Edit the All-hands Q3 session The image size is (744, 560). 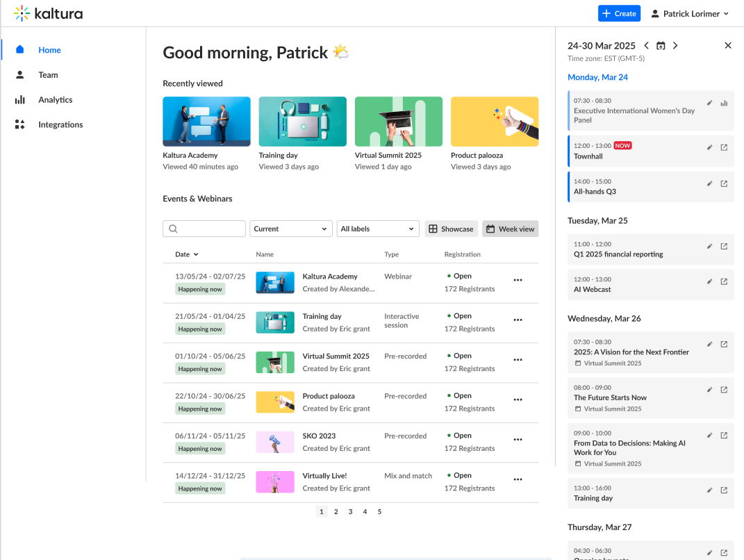709,183
